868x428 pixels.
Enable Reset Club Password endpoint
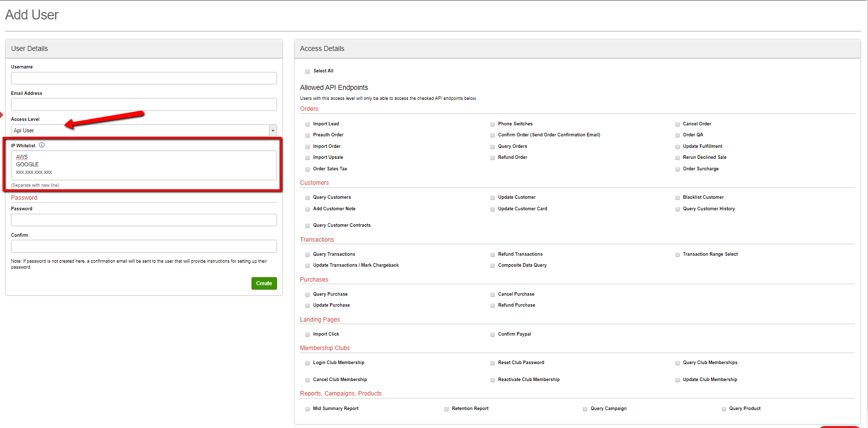(x=492, y=363)
